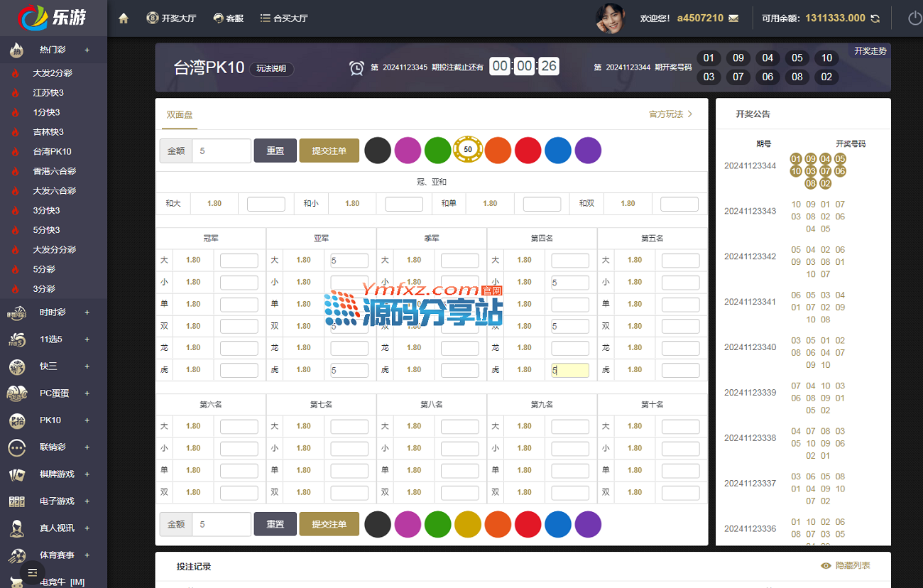Select 香港六合彩 in the sidebar
The image size is (923, 588).
tap(54, 171)
